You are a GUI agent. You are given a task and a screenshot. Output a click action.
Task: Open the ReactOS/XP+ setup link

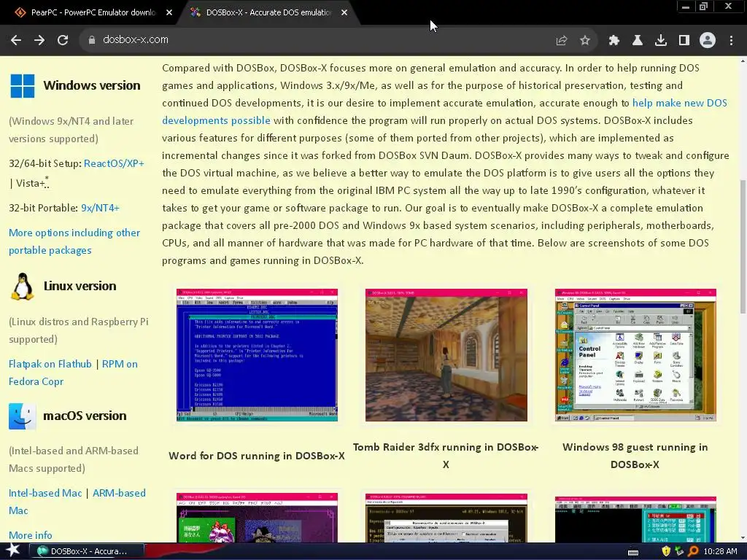pos(114,163)
